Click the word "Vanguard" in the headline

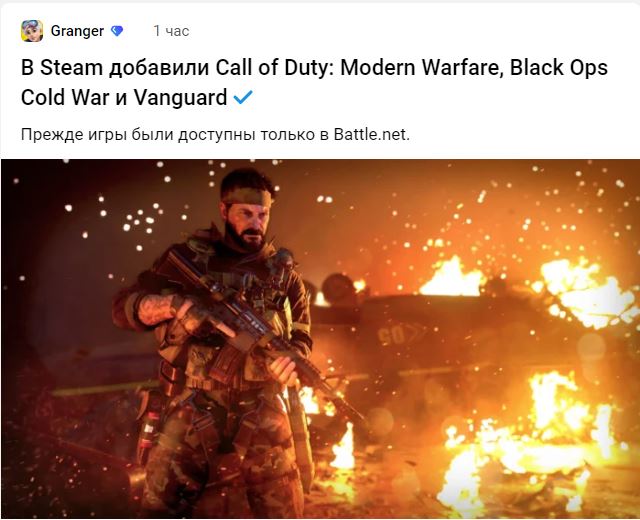point(180,98)
